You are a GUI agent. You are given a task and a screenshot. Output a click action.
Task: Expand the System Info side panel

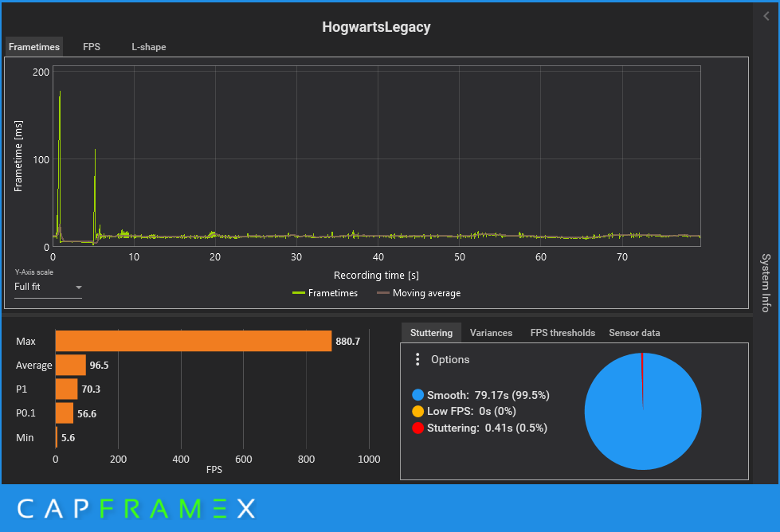pyautogui.click(x=766, y=283)
